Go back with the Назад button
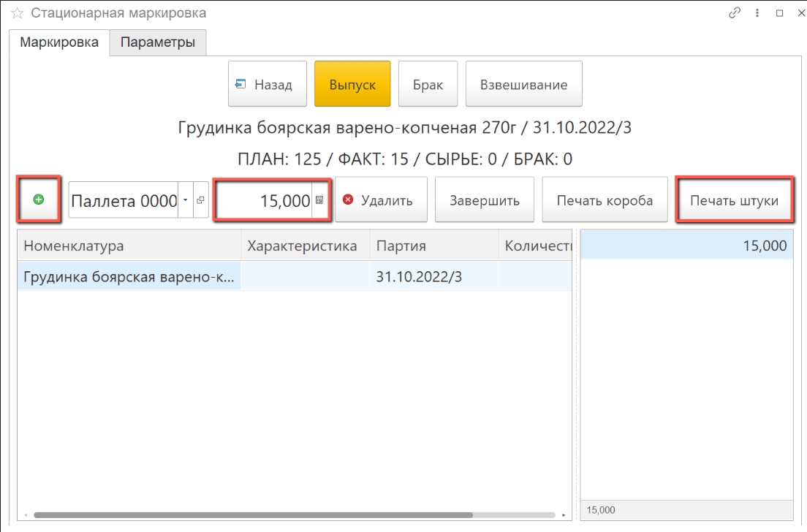The width and height of the screenshot is (807, 532). click(266, 85)
